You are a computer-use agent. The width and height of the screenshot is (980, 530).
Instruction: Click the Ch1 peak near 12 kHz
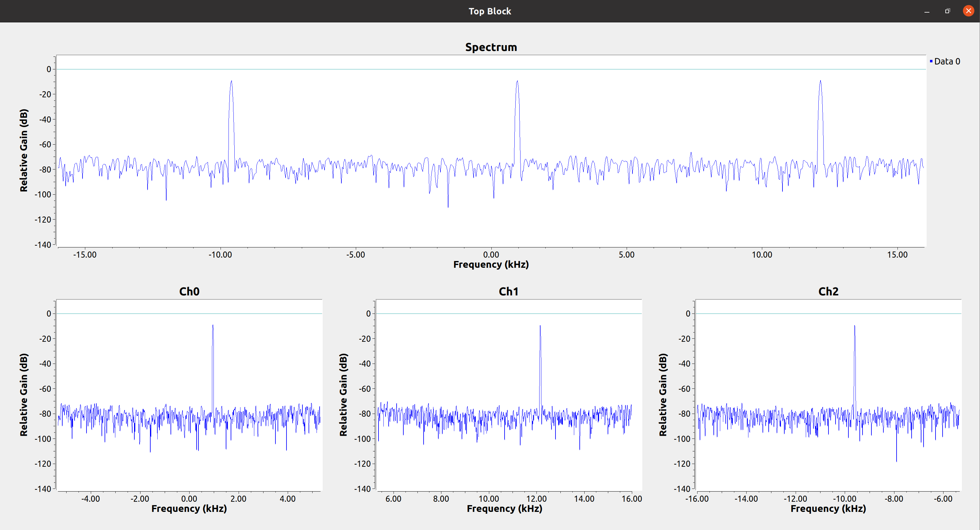(x=540, y=327)
